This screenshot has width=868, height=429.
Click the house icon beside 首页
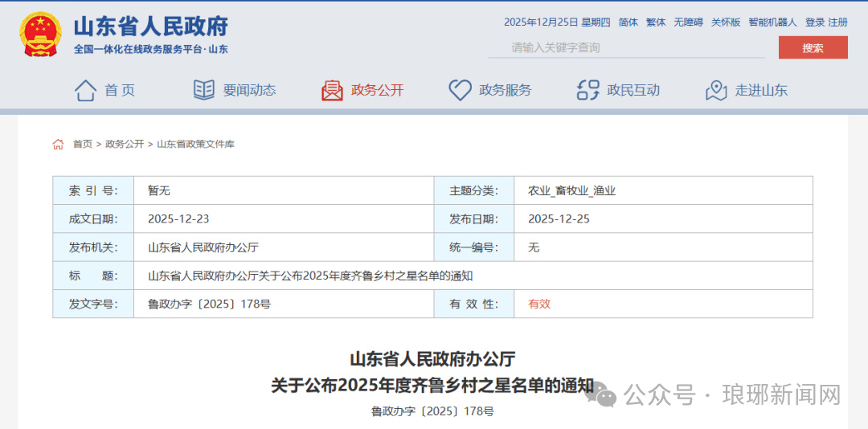click(85, 90)
